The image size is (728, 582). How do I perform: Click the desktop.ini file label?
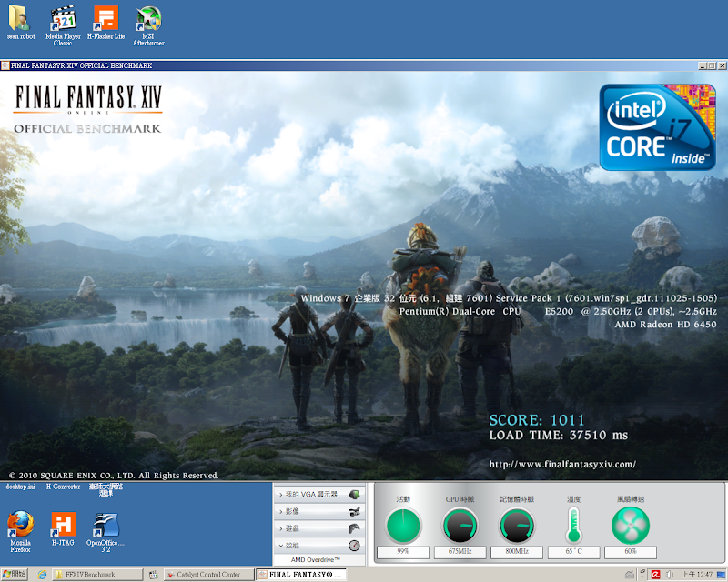pyautogui.click(x=20, y=487)
